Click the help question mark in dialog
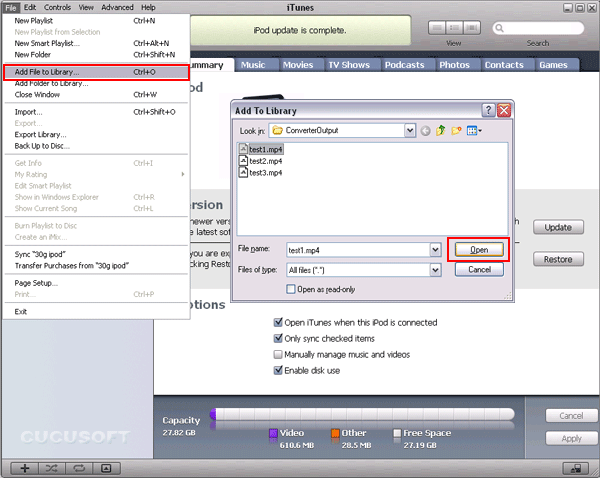This screenshot has height=478, width=600. [x=488, y=111]
